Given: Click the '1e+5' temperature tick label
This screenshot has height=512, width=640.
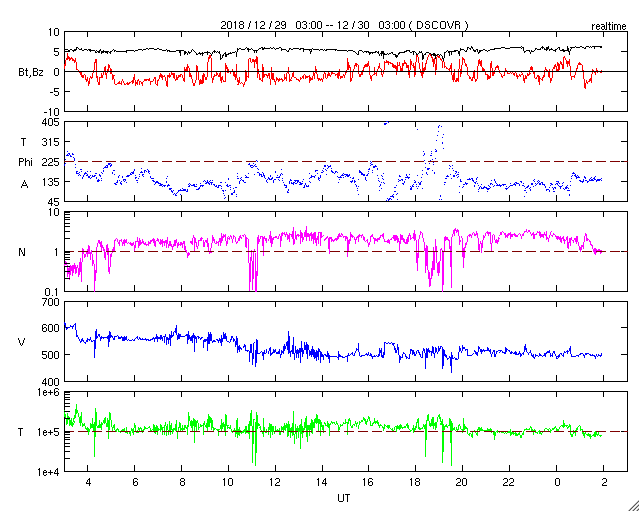Looking at the screenshot, I should pos(49,432).
